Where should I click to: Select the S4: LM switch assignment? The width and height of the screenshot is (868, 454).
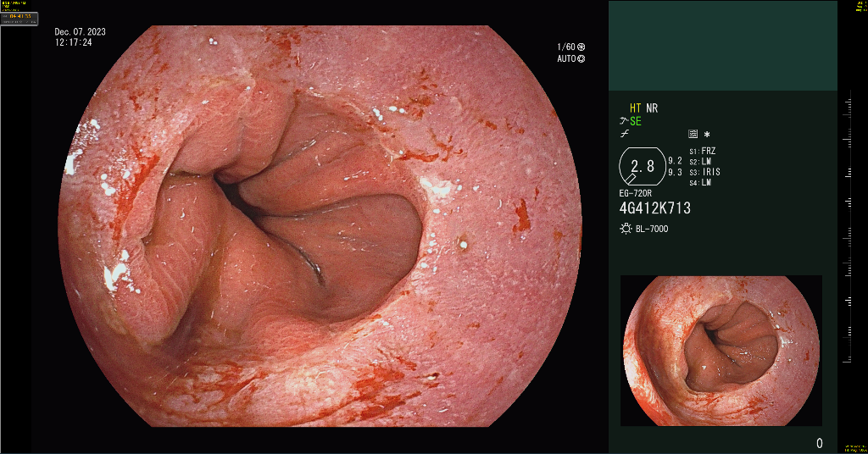(700, 182)
